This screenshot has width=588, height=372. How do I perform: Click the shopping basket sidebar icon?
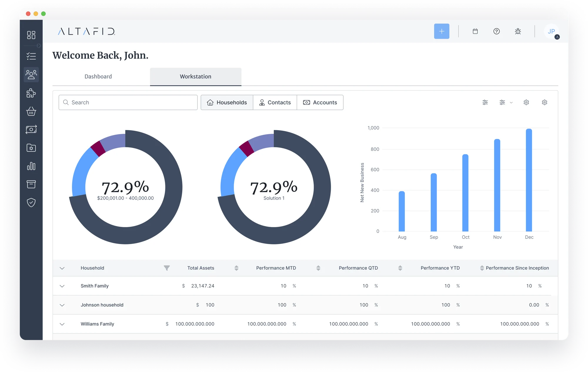(31, 111)
